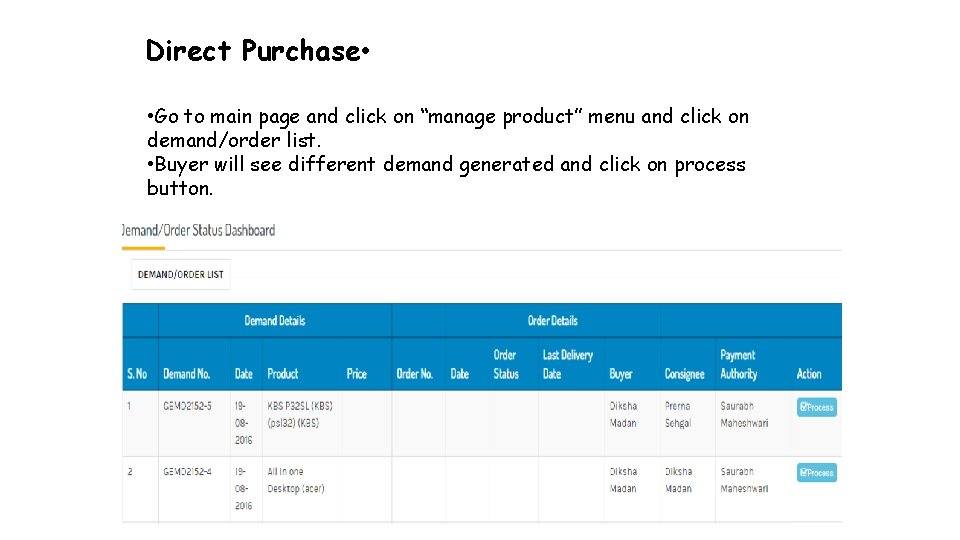Viewport: 960px width, 540px height.
Task: Click the Order Status column header
Action: 506,364
